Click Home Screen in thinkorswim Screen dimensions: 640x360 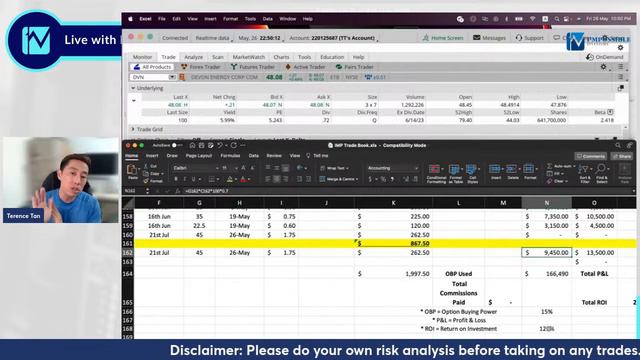click(443, 38)
